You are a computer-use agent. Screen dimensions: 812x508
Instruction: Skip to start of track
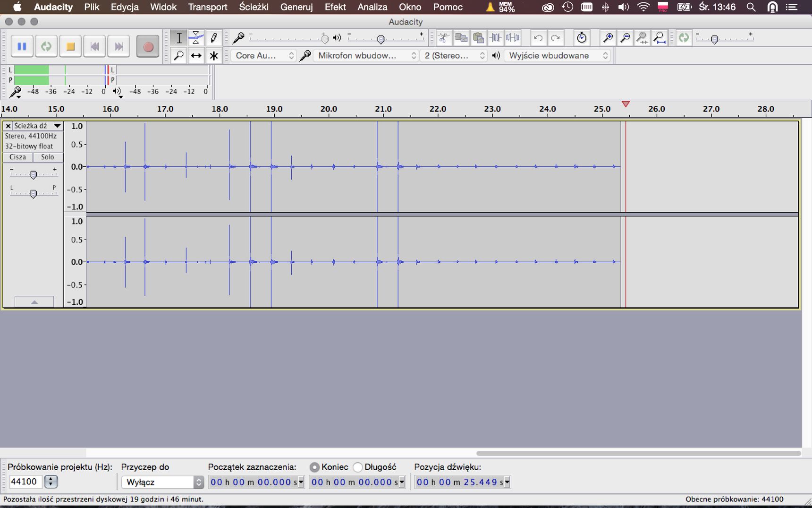click(x=94, y=46)
